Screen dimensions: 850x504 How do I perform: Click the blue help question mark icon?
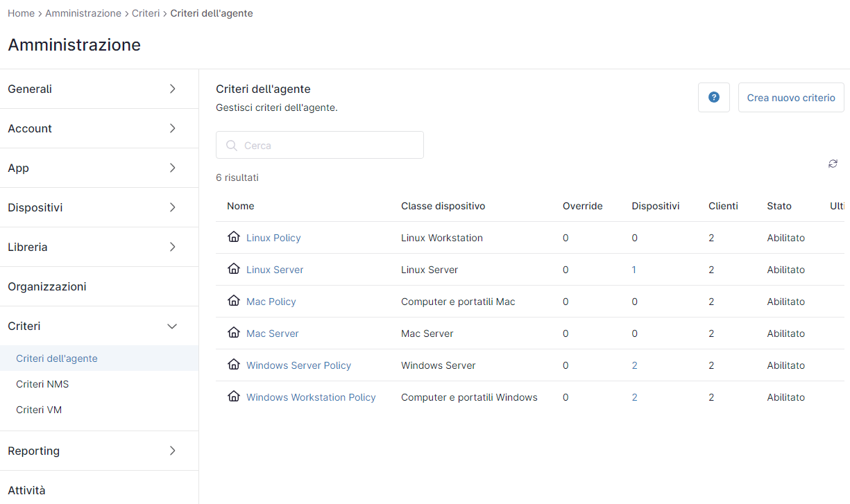pos(713,98)
